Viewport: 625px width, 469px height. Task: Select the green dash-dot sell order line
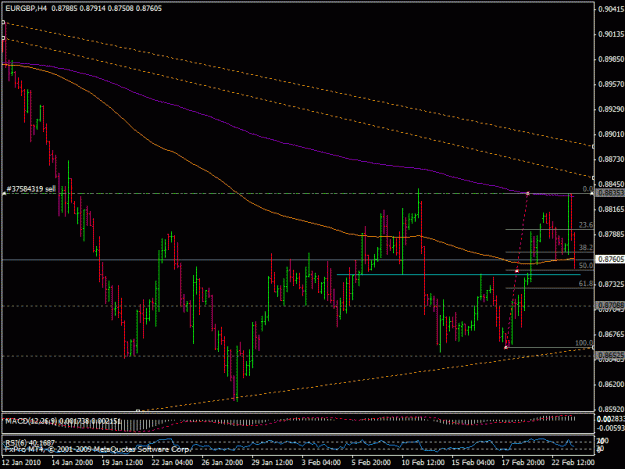coord(298,193)
